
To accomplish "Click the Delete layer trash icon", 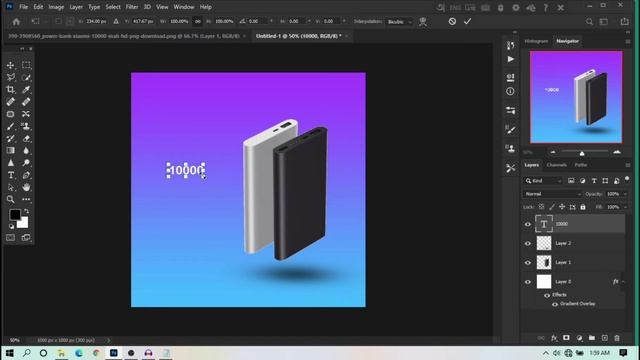I will [x=617, y=338].
